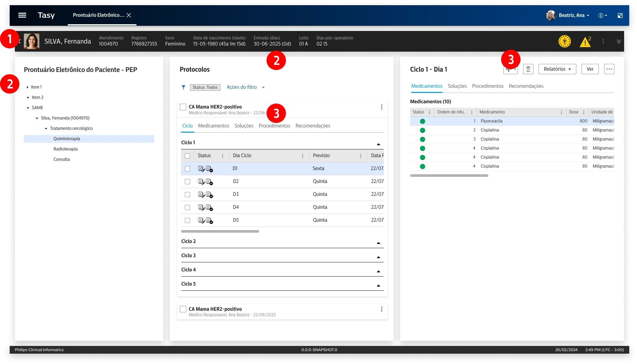
Task: Click the trash delete icon in Ciclo 1 - Dia 1
Action: pos(528,69)
